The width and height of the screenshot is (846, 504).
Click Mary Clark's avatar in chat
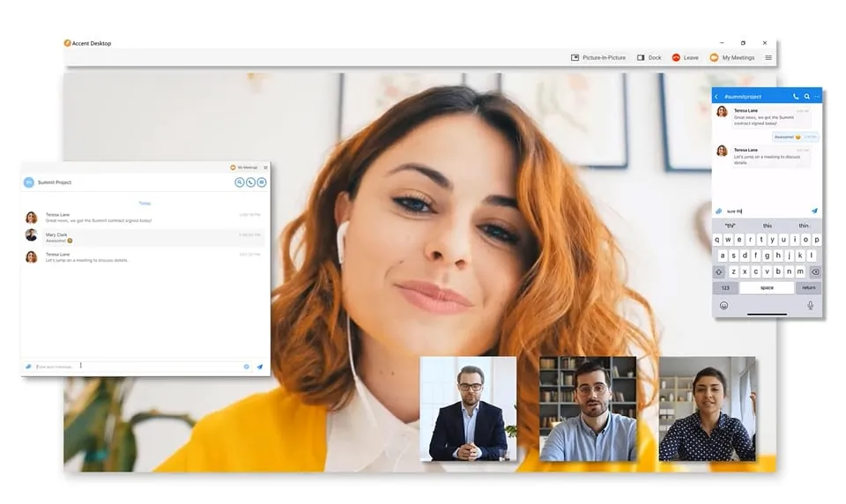point(32,235)
